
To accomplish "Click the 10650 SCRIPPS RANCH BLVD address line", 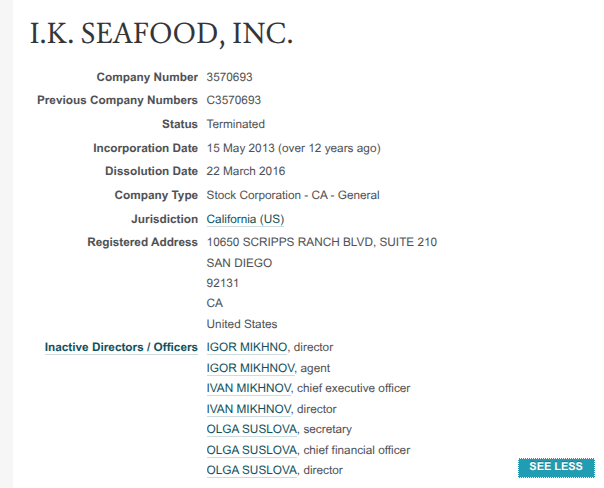I will 321,242.
